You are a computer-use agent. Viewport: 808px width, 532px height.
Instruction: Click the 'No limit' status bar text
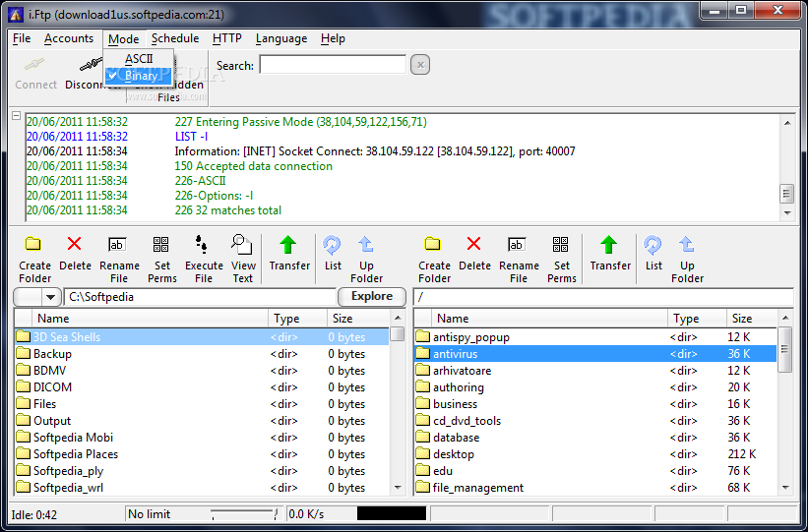(x=149, y=514)
